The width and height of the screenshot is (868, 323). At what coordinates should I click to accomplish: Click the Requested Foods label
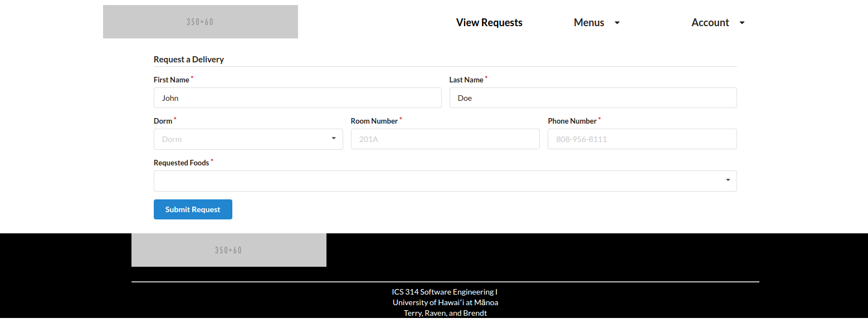pos(182,163)
